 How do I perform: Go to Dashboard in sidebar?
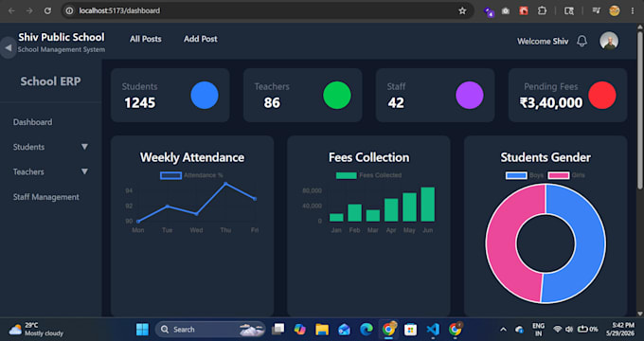[x=32, y=122]
